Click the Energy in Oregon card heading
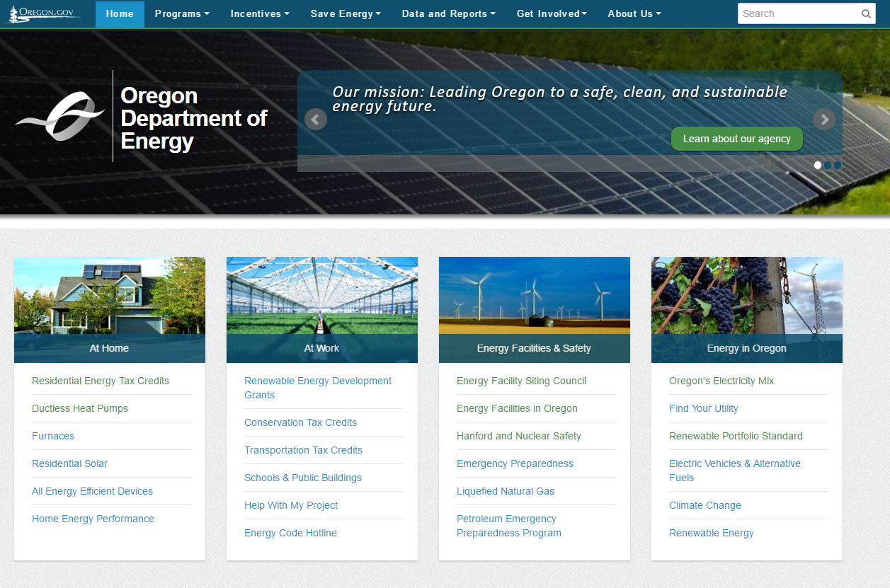Viewport: 890px width, 588px height. [x=747, y=348]
